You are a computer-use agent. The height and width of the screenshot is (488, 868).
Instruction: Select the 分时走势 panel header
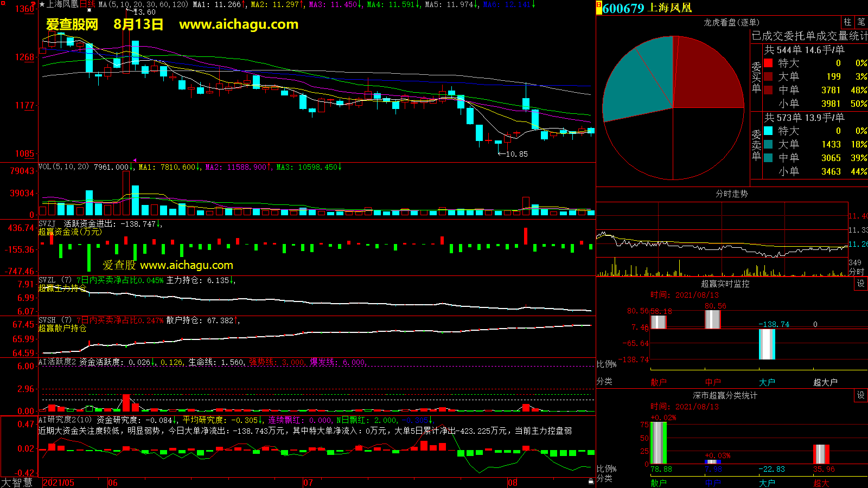coord(731,194)
